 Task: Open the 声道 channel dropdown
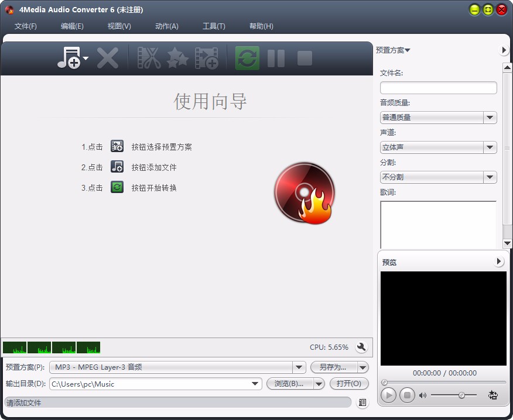click(x=490, y=147)
